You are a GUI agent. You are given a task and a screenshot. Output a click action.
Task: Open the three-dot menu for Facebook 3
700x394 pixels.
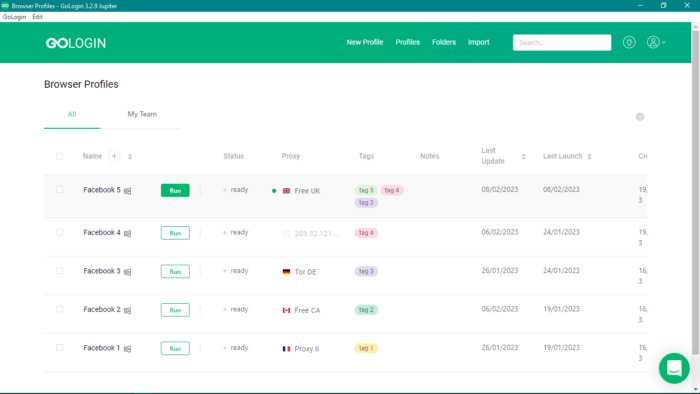(200, 271)
